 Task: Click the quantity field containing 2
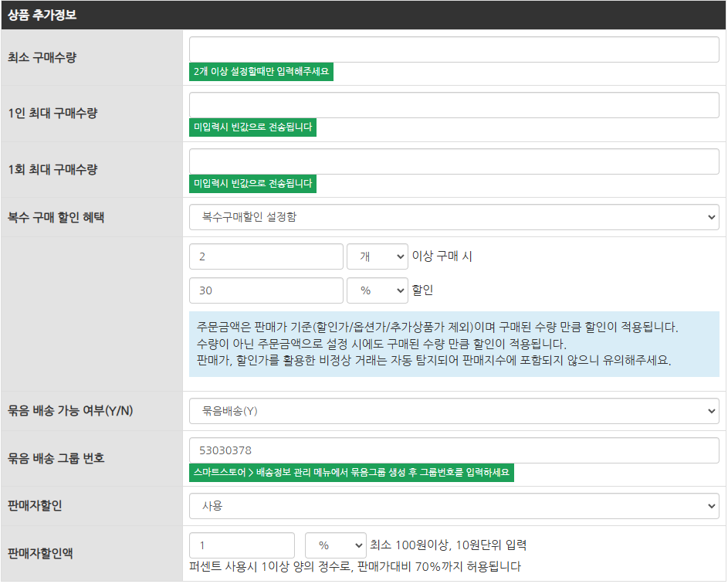click(x=266, y=257)
